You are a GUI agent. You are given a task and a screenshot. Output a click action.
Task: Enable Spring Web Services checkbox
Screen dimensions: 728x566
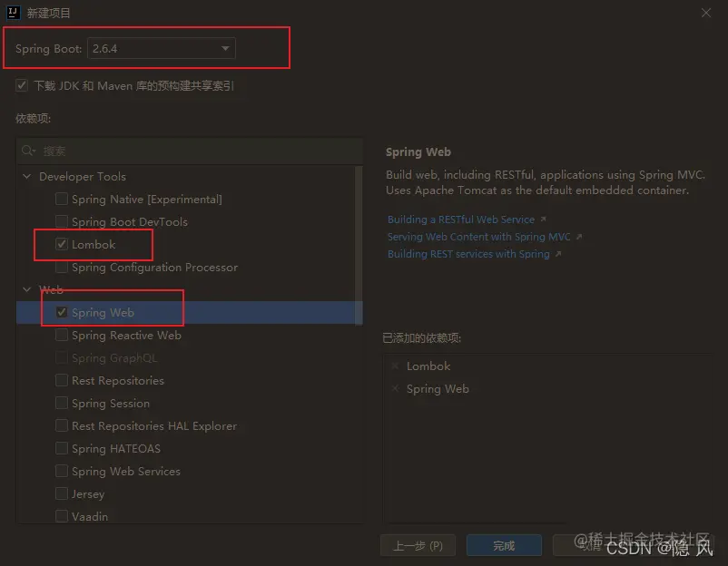coord(62,471)
